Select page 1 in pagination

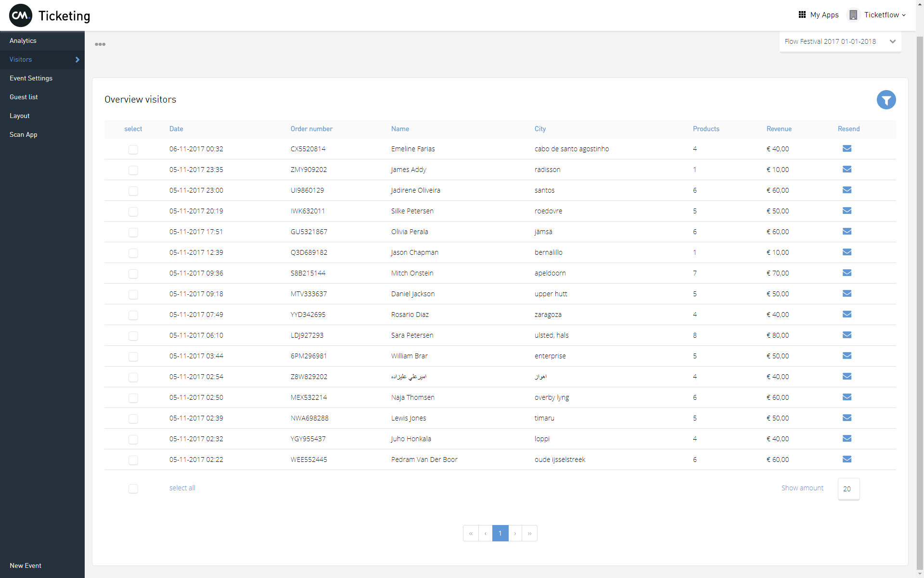click(500, 533)
